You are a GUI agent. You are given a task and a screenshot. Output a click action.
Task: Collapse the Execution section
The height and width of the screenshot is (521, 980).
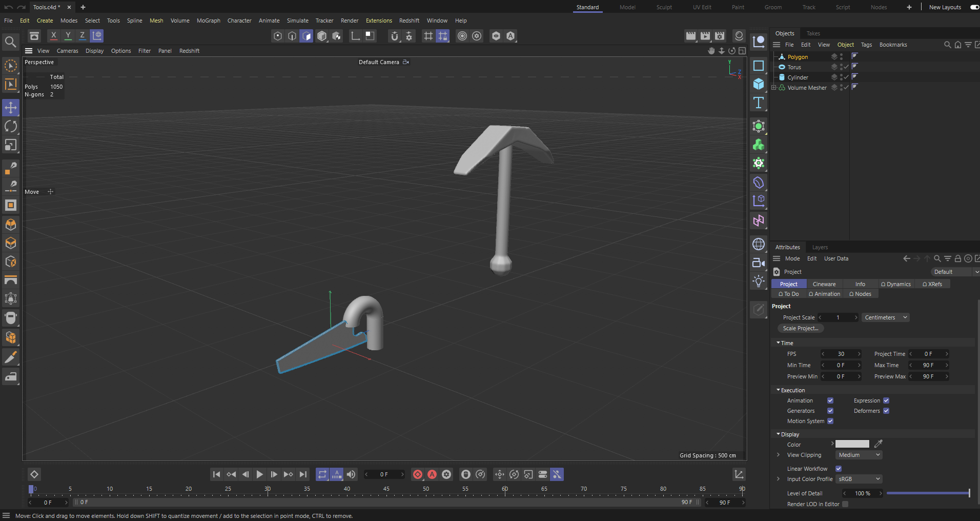[x=778, y=390]
